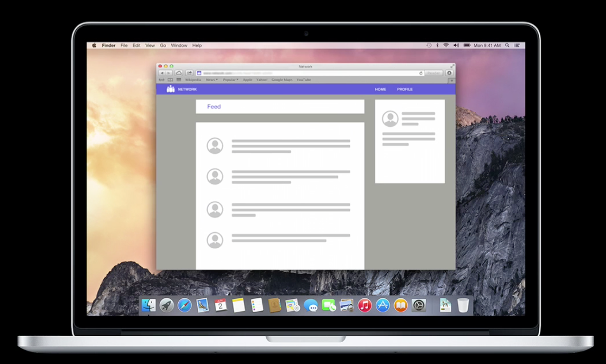Open Reading List glasses icon
This screenshot has height=364, width=606.
coord(162,80)
